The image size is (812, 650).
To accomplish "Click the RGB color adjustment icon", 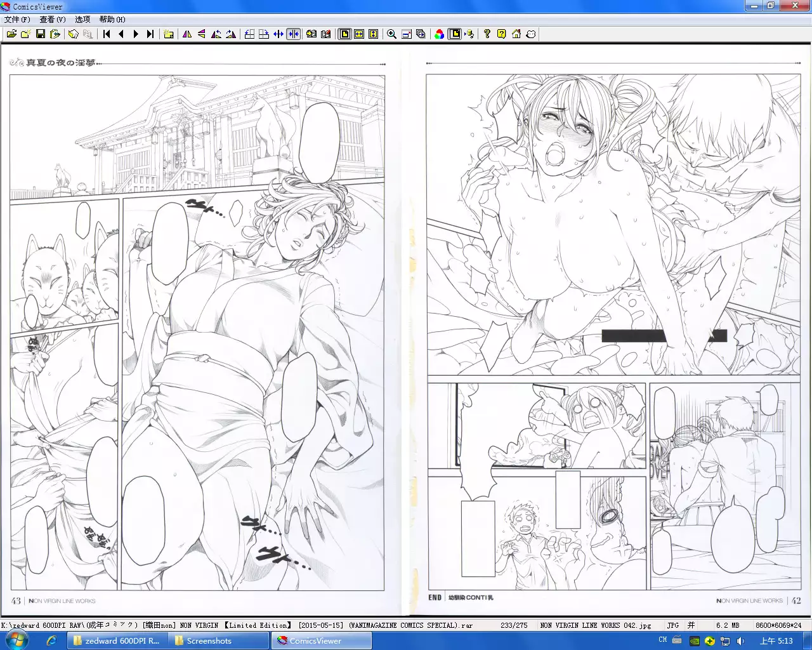I will point(439,34).
